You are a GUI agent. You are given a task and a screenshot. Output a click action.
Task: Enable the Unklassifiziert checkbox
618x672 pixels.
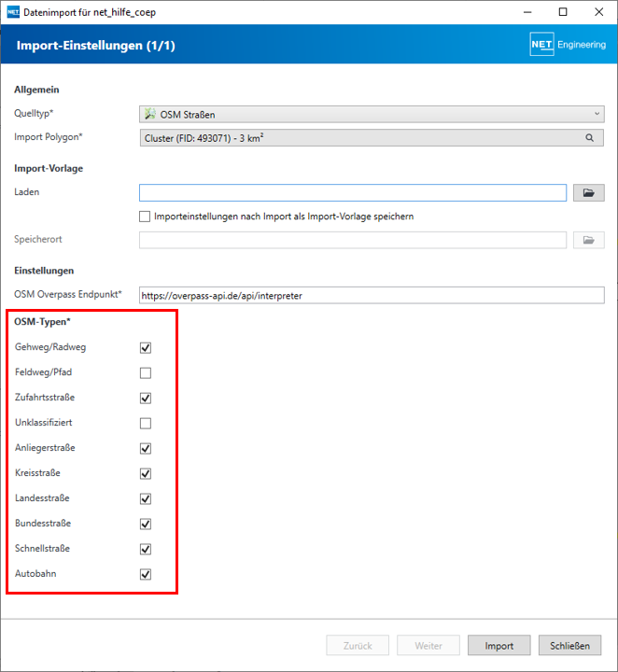pyautogui.click(x=146, y=423)
